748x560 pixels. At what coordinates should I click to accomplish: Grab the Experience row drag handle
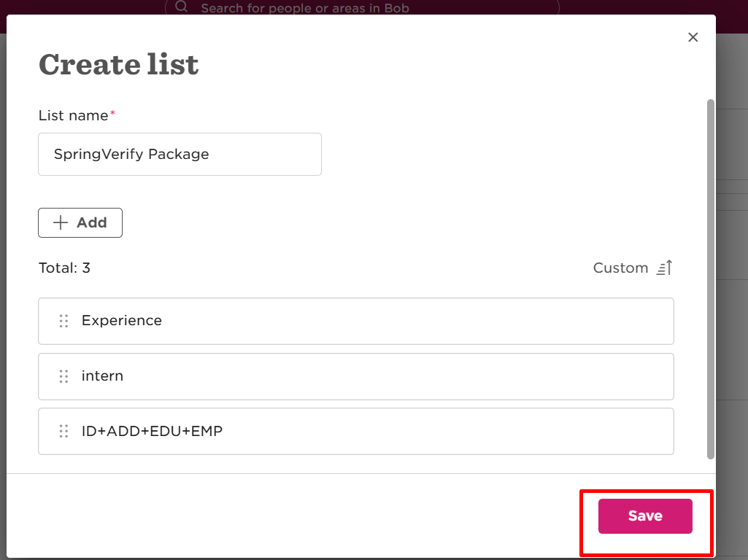point(64,321)
